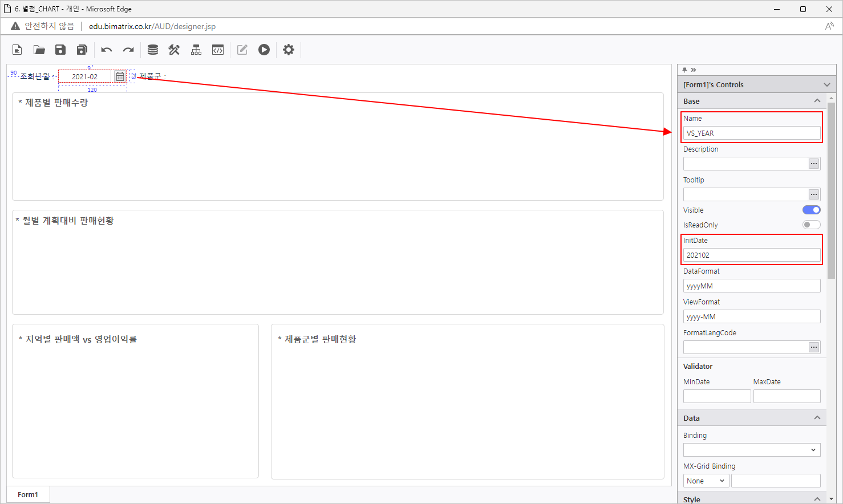Enable the IsReadOnly switch
This screenshot has width=843, height=504.
tap(812, 225)
